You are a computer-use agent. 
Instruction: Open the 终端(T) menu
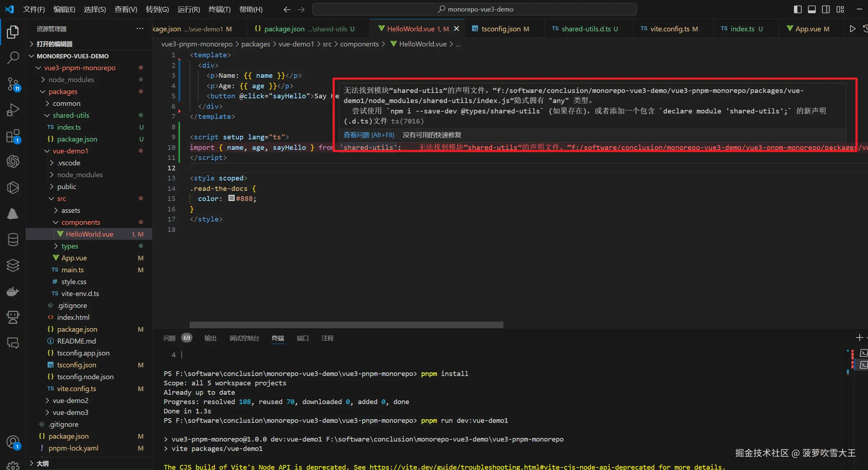[219, 9]
